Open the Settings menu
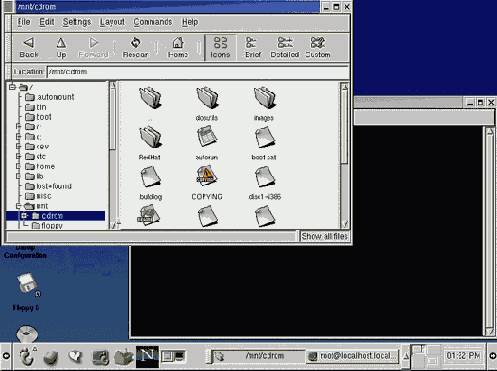This screenshot has height=371, width=497. point(77,22)
